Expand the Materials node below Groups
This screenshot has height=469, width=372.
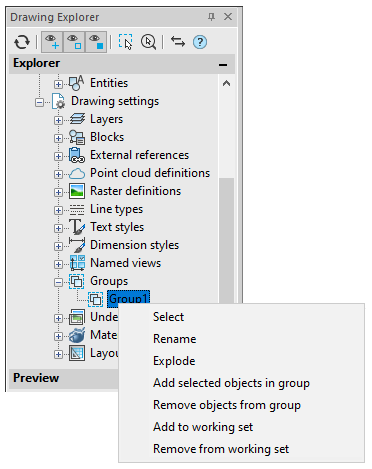pos(58,336)
